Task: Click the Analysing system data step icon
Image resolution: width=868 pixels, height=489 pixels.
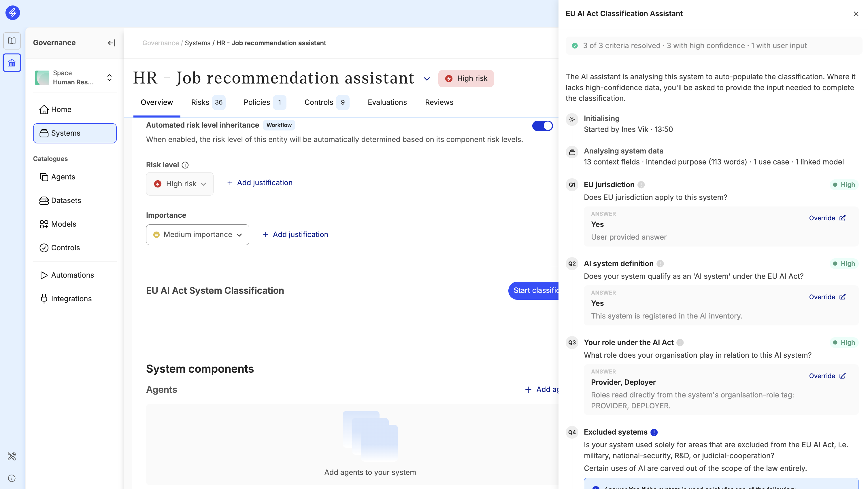Action: (x=572, y=152)
